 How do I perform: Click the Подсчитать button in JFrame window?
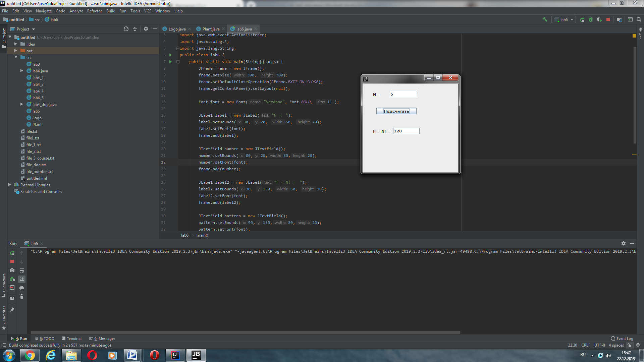[x=396, y=111]
